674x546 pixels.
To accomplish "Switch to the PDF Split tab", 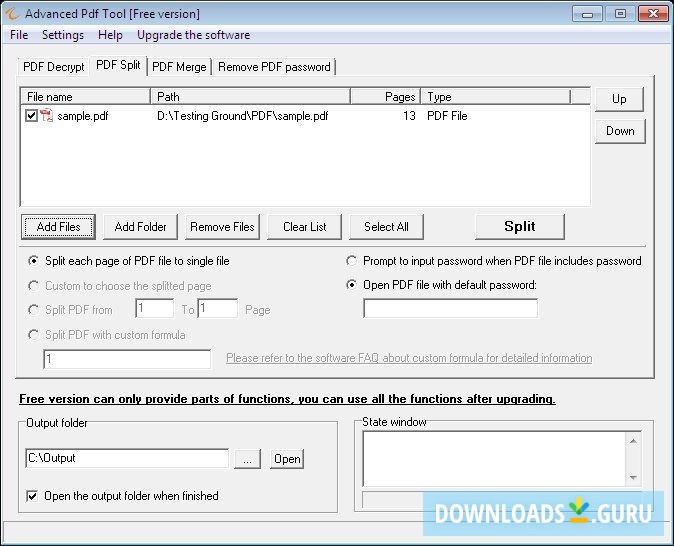I will [x=118, y=65].
